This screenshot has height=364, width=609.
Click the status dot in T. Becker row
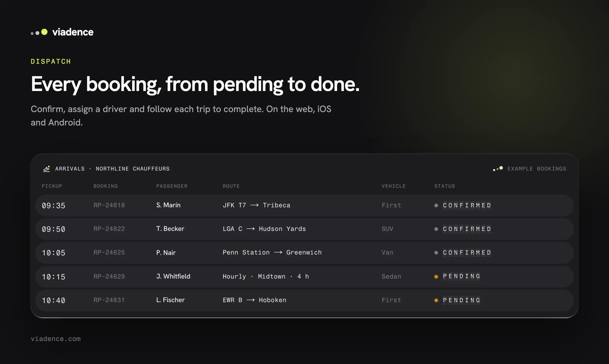click(436, 229)
